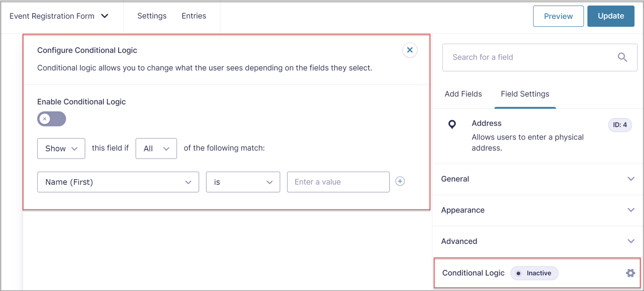Switch to the Entries tab
This screenshot has width=644, height=291.
[193, 16]
